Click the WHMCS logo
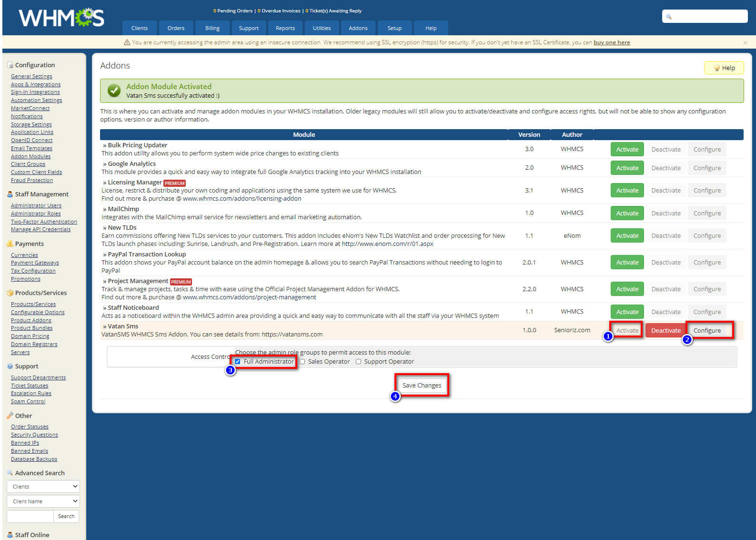 (61, 18)
